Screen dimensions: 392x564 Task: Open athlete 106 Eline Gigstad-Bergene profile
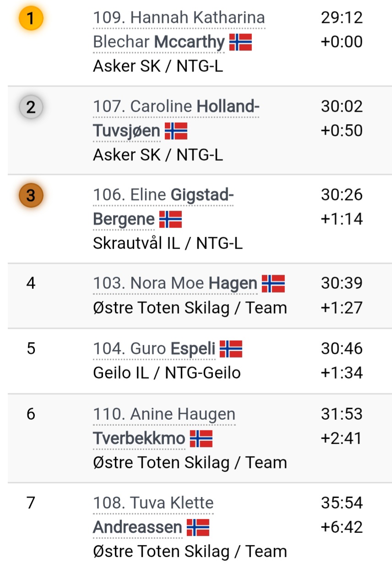[163, 208]
